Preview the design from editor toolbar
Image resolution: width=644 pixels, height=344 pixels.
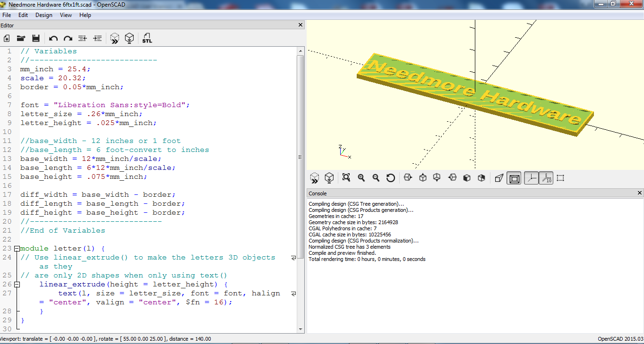pos(115,38)
